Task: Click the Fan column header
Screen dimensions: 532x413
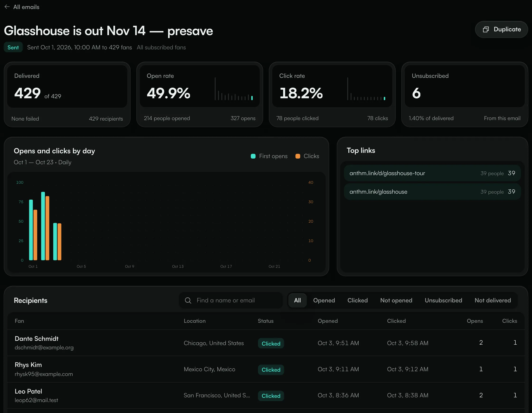Action: [19, 321]
